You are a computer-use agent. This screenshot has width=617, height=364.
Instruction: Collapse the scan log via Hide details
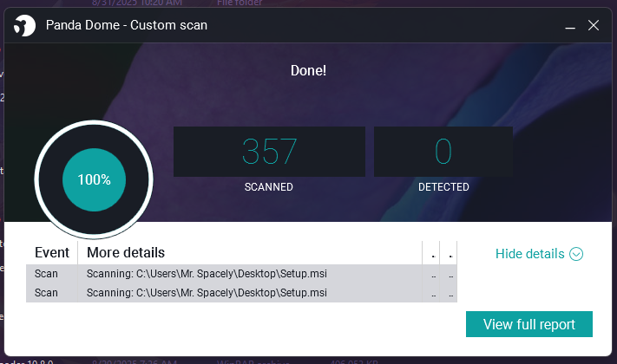(539, 254)
